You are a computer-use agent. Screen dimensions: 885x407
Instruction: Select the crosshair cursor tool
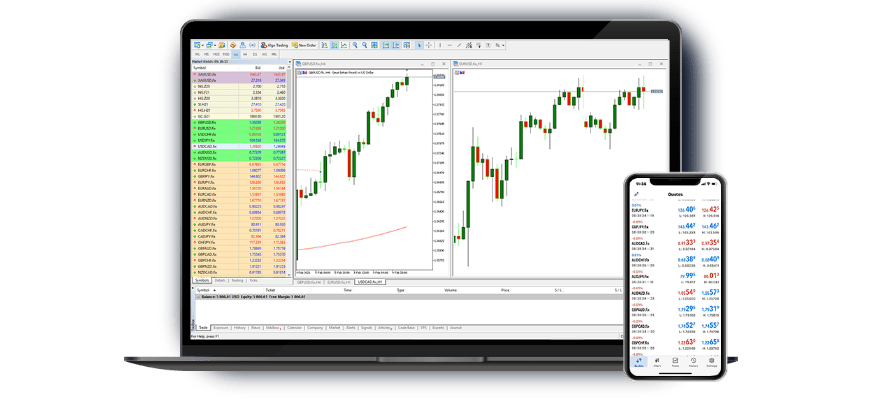click(x=429, y=45)
